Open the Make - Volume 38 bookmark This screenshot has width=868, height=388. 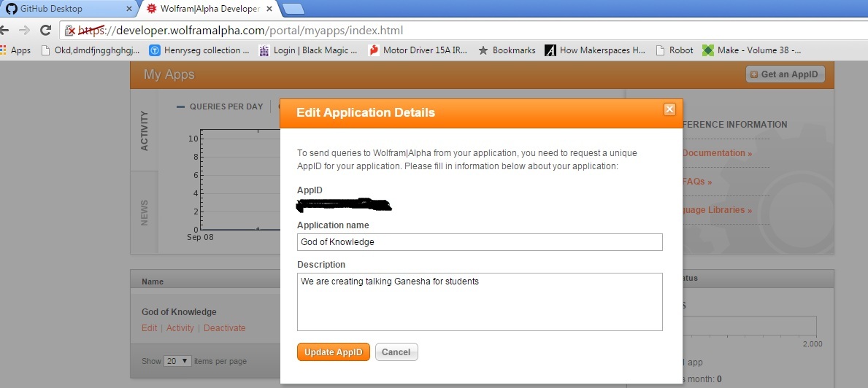pos(752,50)
